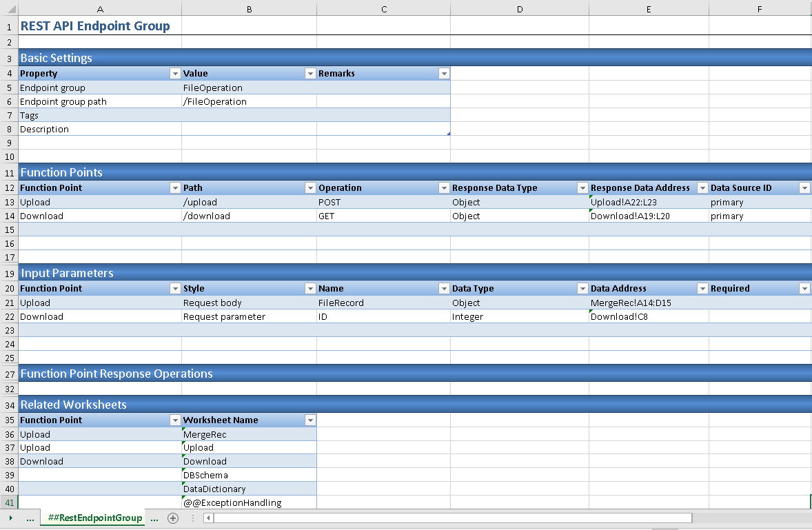
Task: Click the horizontal scrollbar left arrow
Action: (x=208, y=518)
